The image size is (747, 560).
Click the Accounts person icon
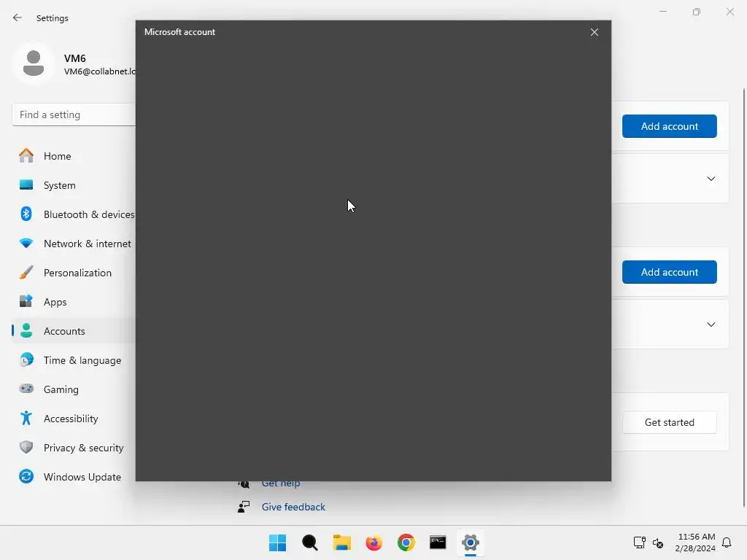26,330
